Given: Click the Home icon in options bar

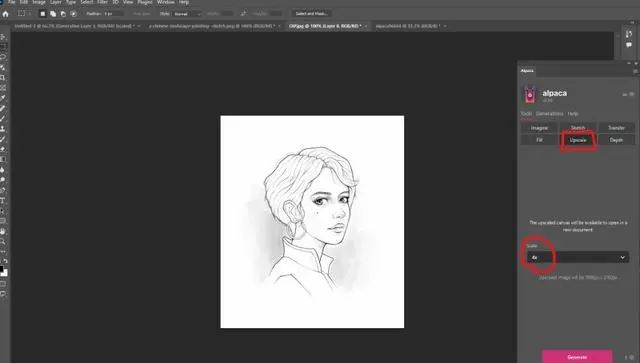Looking at the screenshot, I should click(x=5, y=14).
